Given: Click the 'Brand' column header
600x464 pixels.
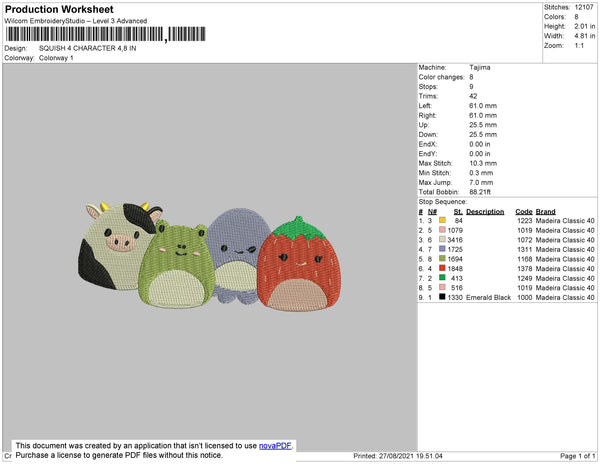Looking at the screenshot, I should click(546, 212).
